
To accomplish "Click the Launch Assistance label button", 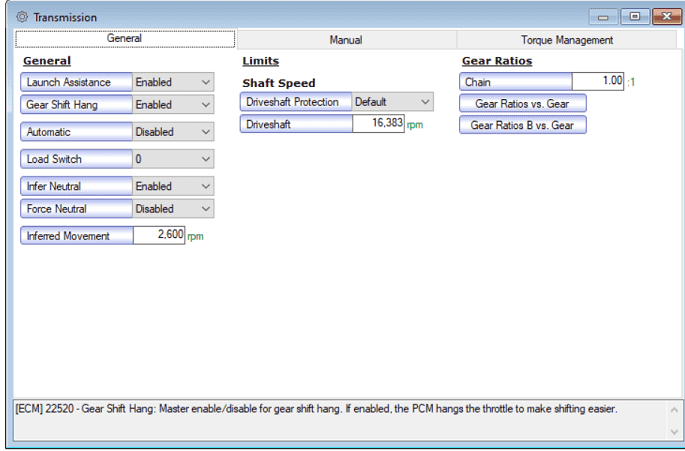I will 76,82.
